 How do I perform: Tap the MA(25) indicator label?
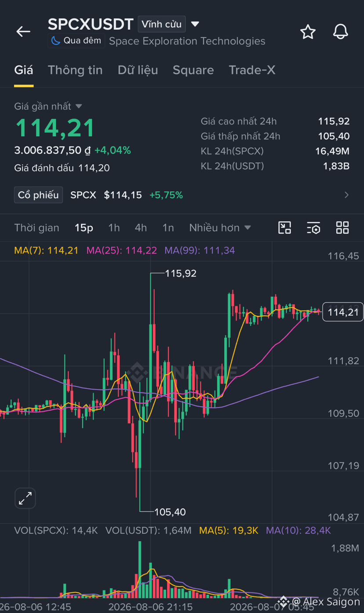pos(121,251)
